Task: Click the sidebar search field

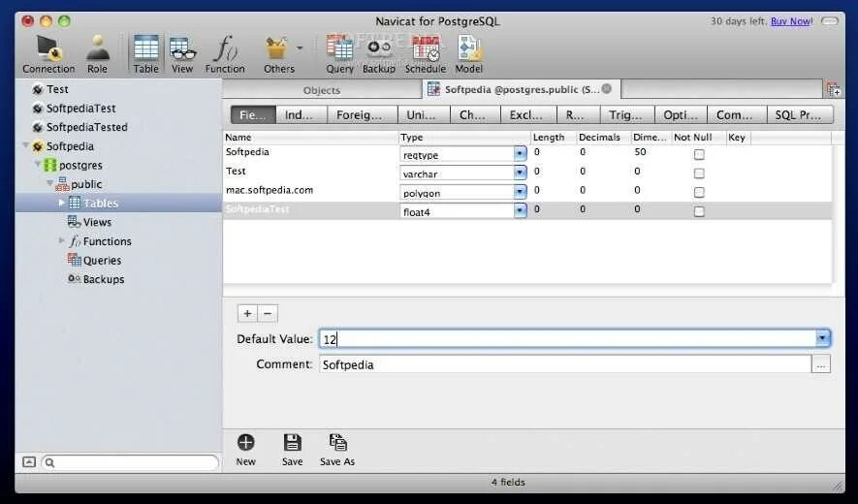Action: (130, 463)
